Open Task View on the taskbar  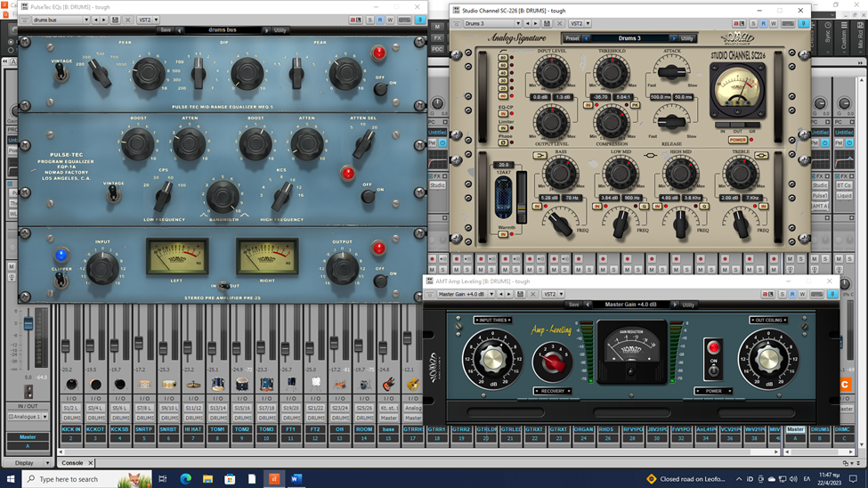point(162,478)
